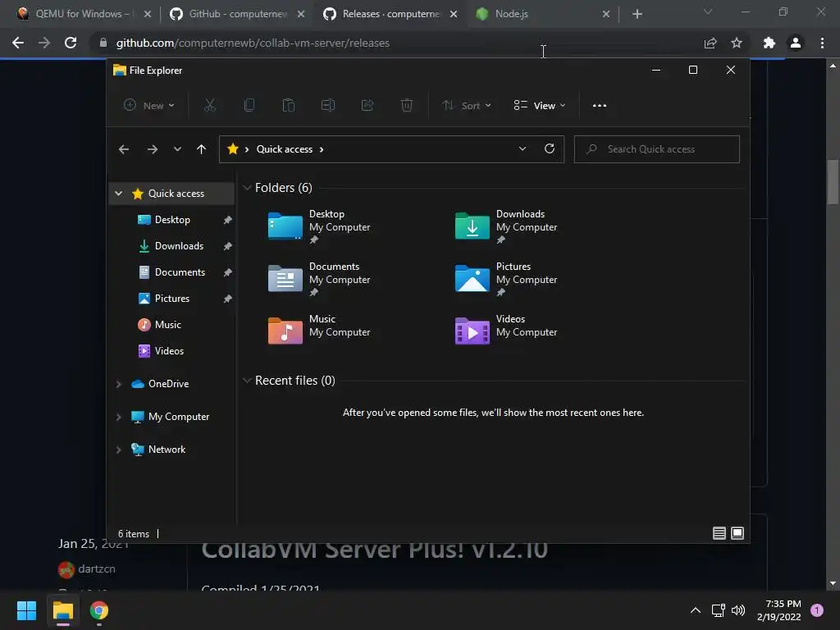Collapse Quick access in navigation pane
This screenshot has height=630, width=840.
(x=119, y=194)
